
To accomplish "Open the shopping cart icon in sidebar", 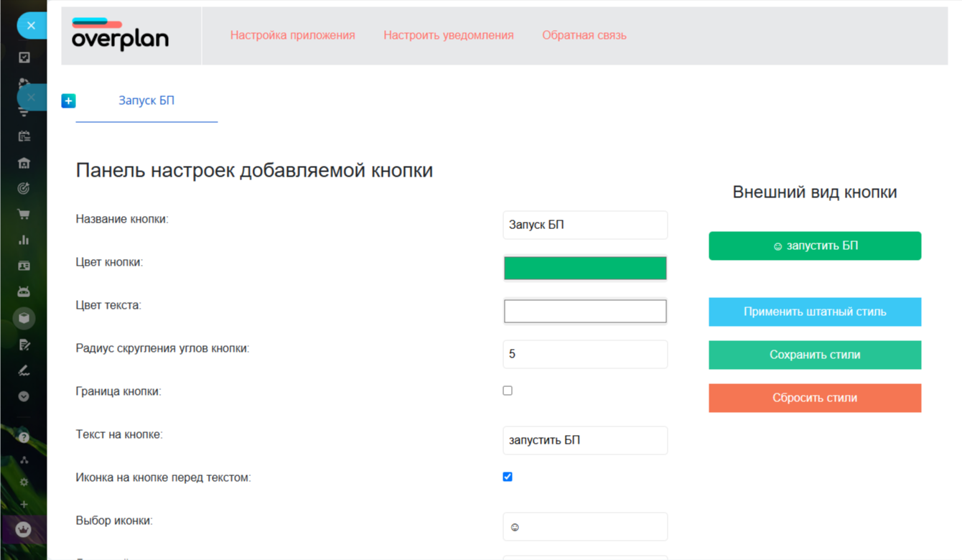I will tap(24, 214).
